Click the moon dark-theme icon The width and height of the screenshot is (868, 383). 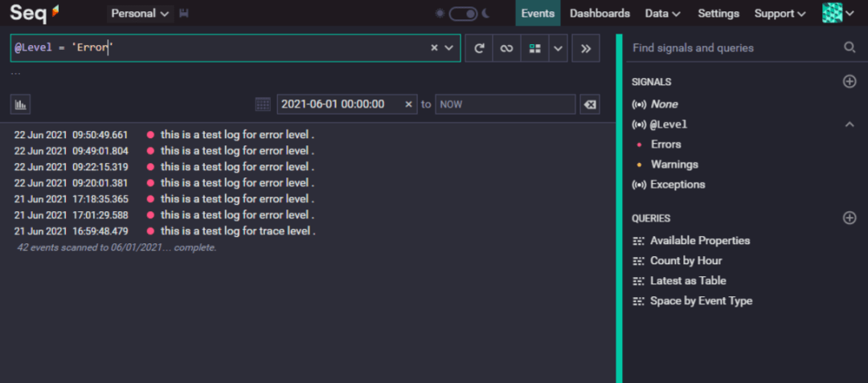[486, 14]
